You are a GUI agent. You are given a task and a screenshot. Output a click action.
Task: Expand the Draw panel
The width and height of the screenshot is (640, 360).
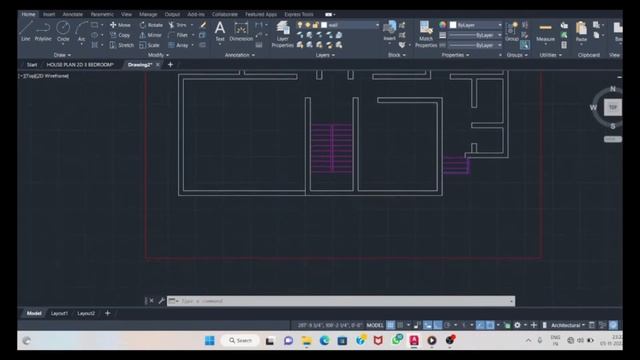point(62,55)
